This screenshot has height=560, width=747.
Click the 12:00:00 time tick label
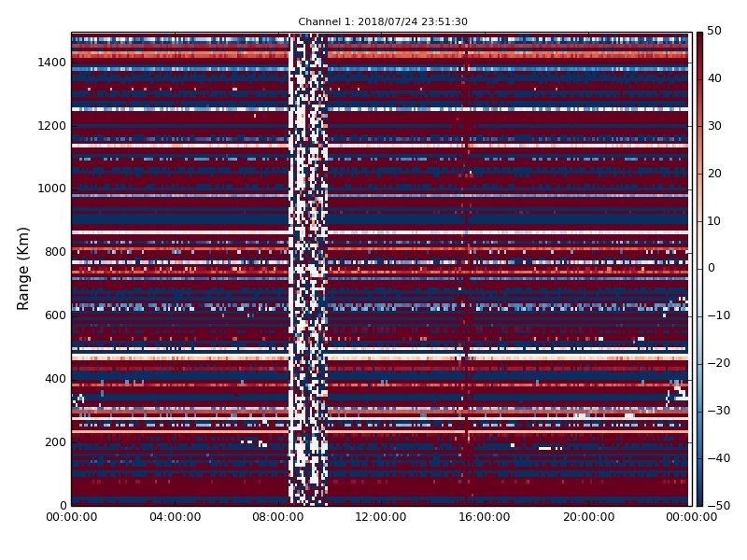pos(381,517)
